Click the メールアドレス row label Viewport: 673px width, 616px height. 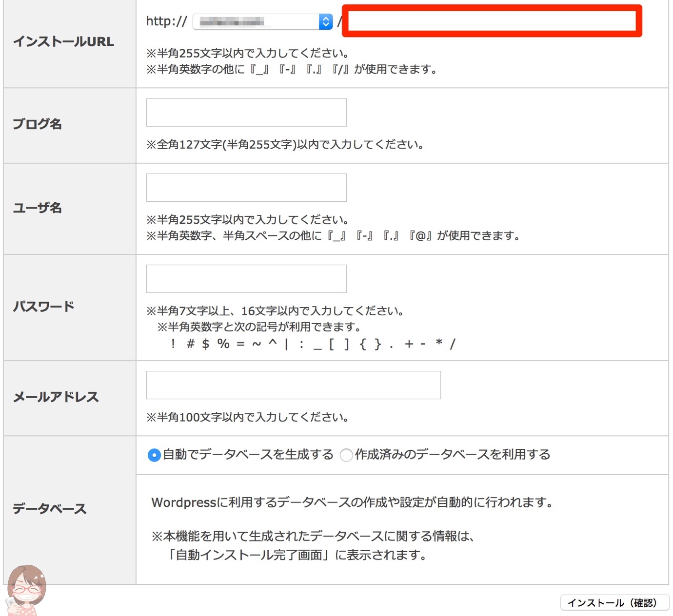(x=56, y=397)
